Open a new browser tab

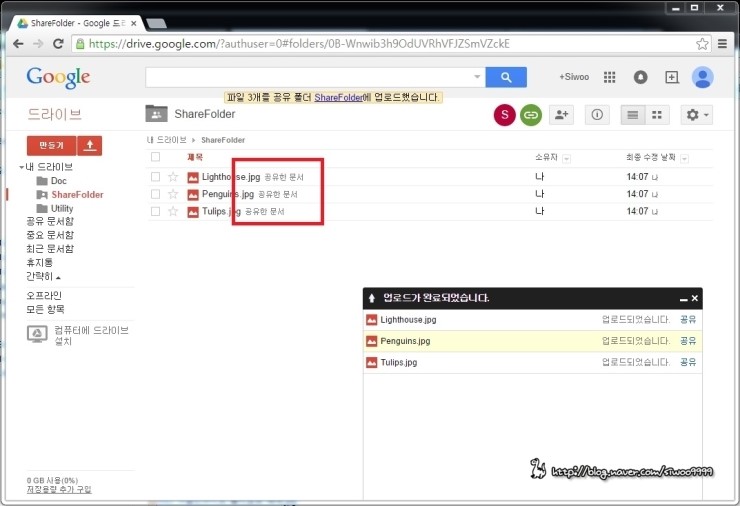pos(156,23)
